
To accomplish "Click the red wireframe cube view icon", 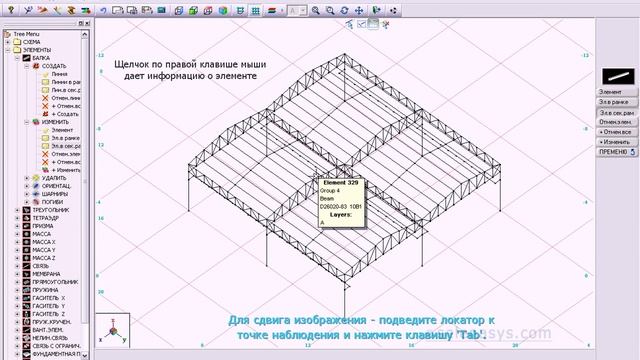I will (208, 10).
